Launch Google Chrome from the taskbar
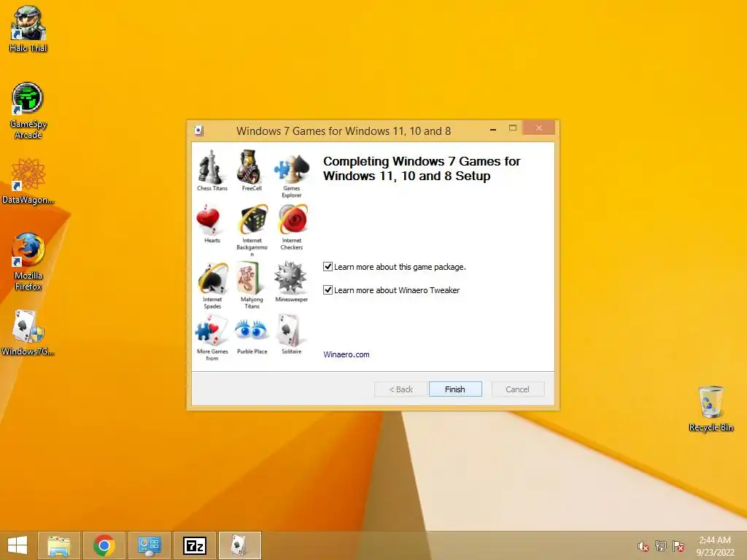Image resolution: width=747 pixels, height=560 pixels. pos(104,545)
